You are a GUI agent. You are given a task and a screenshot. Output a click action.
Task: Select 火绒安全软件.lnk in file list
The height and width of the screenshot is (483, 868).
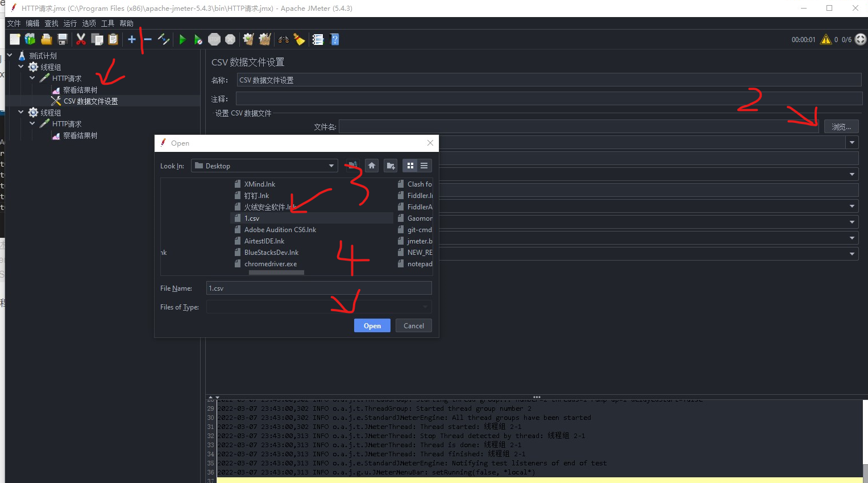(269, 207)
